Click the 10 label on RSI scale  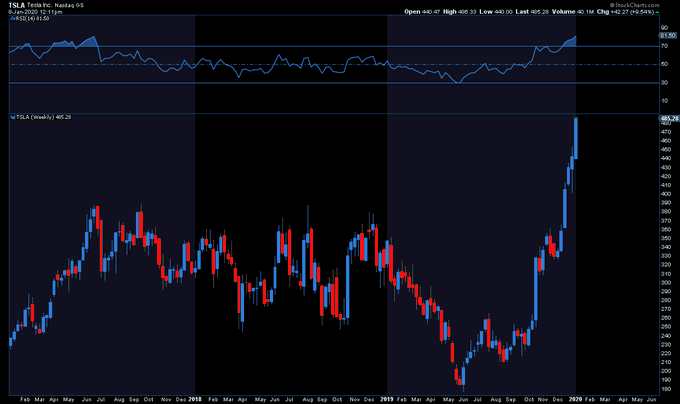coord(664,101)
